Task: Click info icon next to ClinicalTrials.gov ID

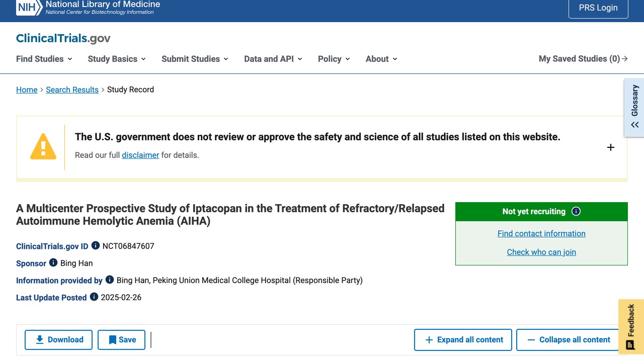Action: pos(96,246)
